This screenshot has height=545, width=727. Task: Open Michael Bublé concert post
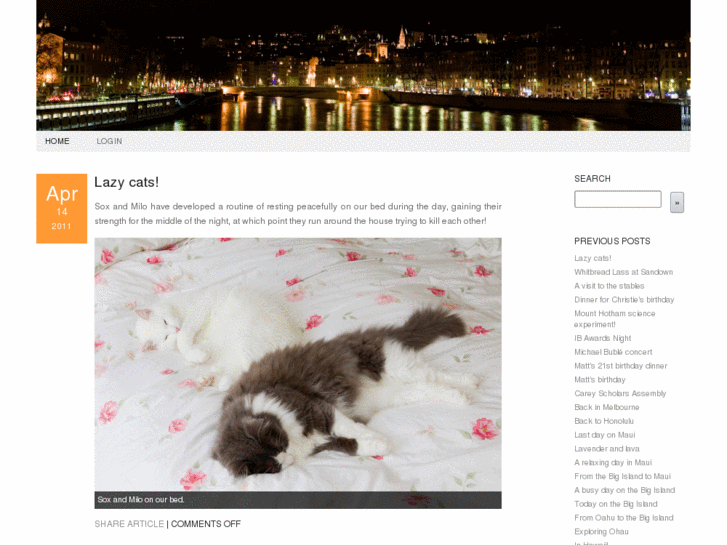coord(613,352)
